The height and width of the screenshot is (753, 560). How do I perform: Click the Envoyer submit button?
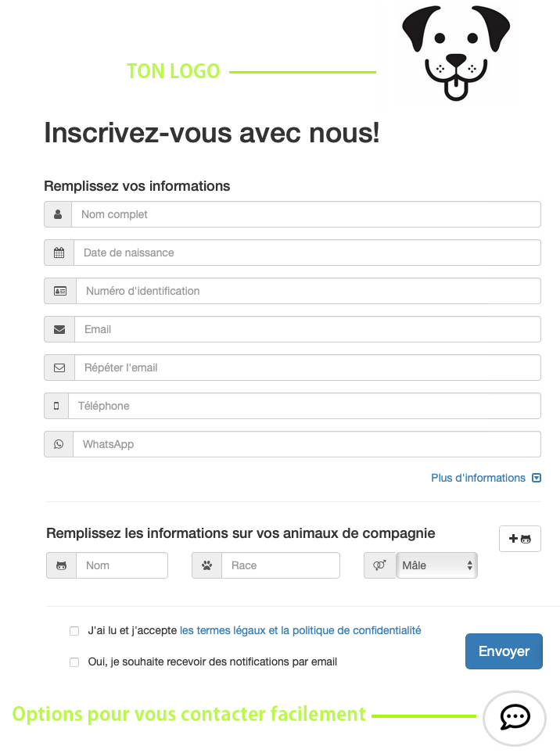[504, 651]
